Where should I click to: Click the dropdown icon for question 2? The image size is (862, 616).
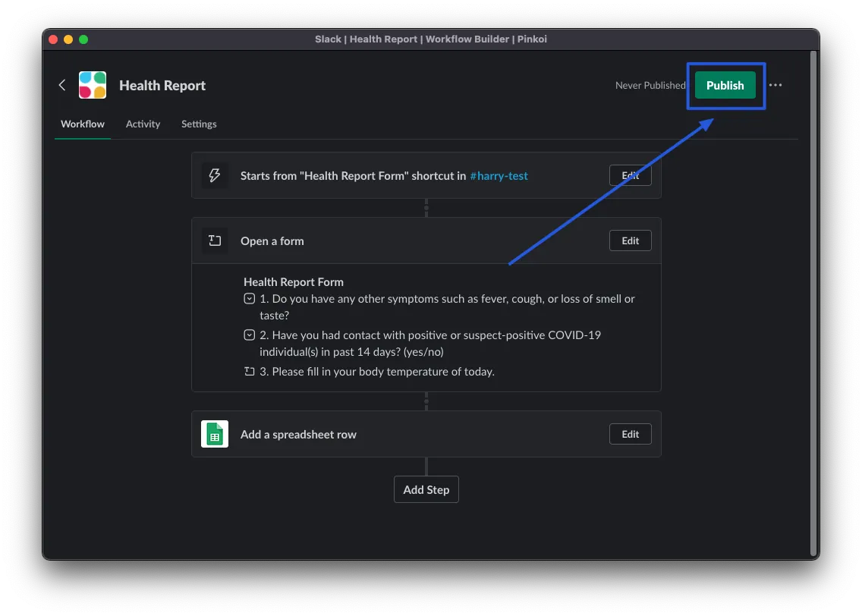click(x=249, y=335)
